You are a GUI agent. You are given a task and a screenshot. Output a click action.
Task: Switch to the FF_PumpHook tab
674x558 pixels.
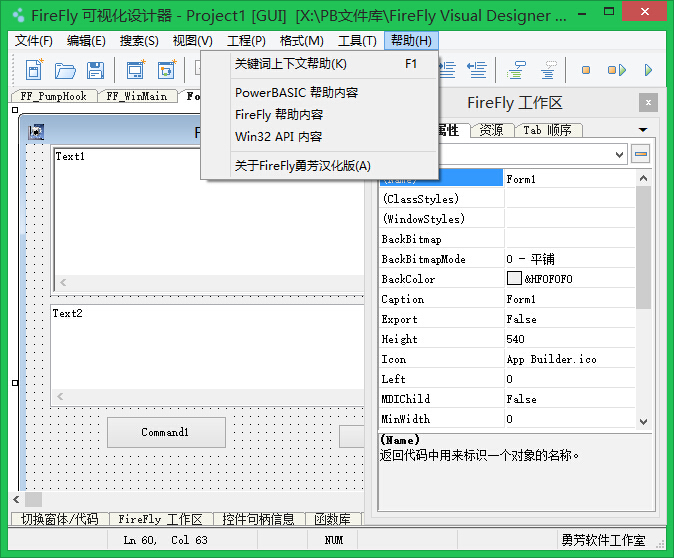click(x=53, y=96)
